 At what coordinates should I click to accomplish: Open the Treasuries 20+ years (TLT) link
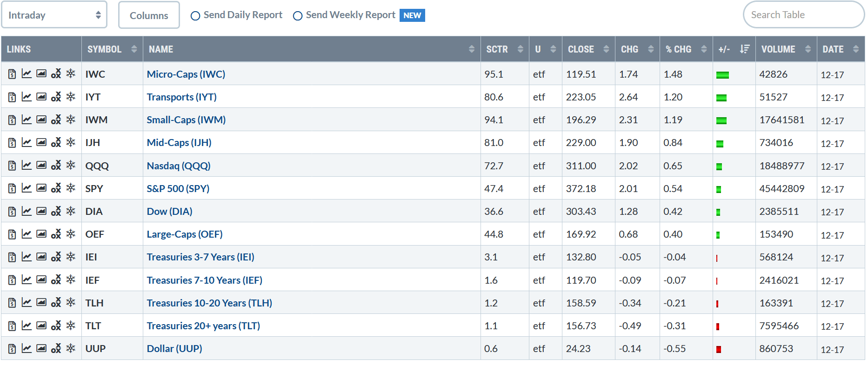203,326
